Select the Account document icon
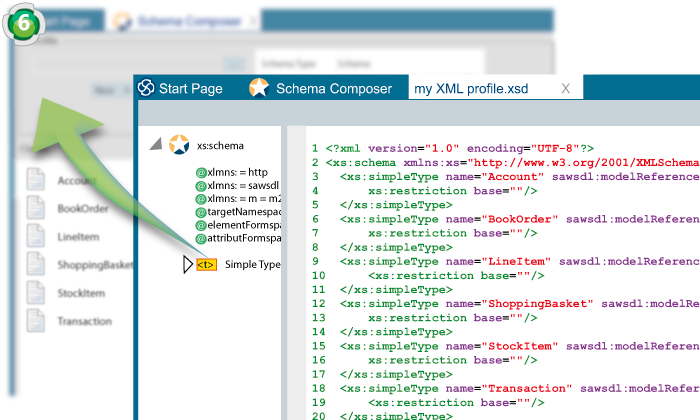Screen dimensions: 700x420 click(x=36, y=180)
